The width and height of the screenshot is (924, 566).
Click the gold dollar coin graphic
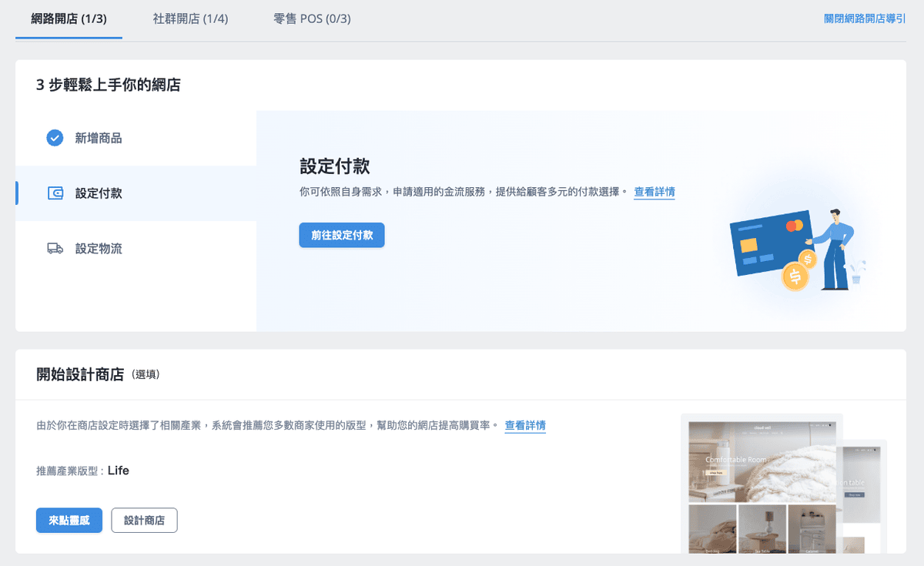click(x=795, y=275)
